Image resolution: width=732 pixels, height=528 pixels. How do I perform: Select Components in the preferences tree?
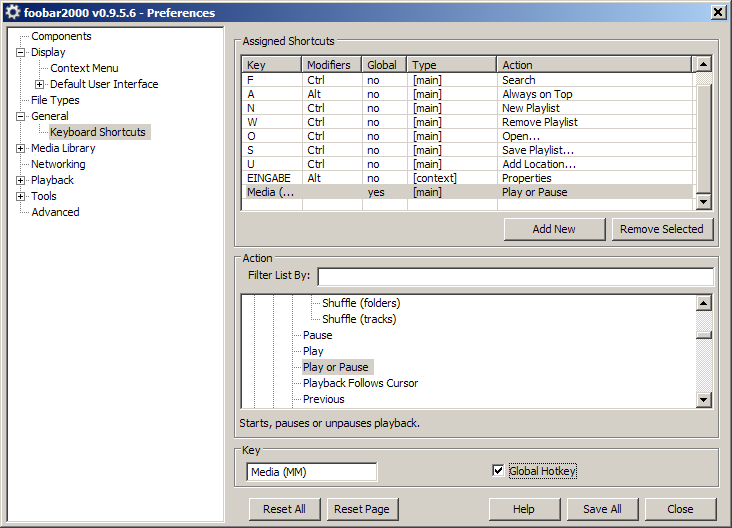[61, 36]
